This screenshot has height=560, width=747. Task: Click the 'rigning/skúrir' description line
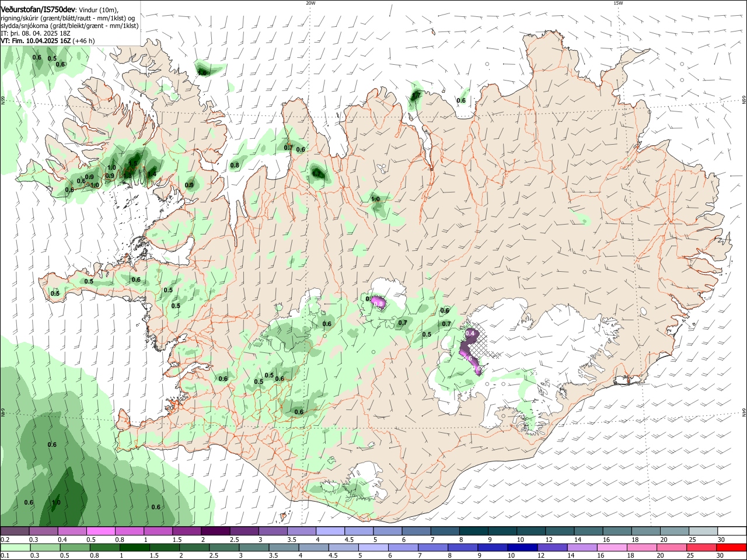coord(68,18)
